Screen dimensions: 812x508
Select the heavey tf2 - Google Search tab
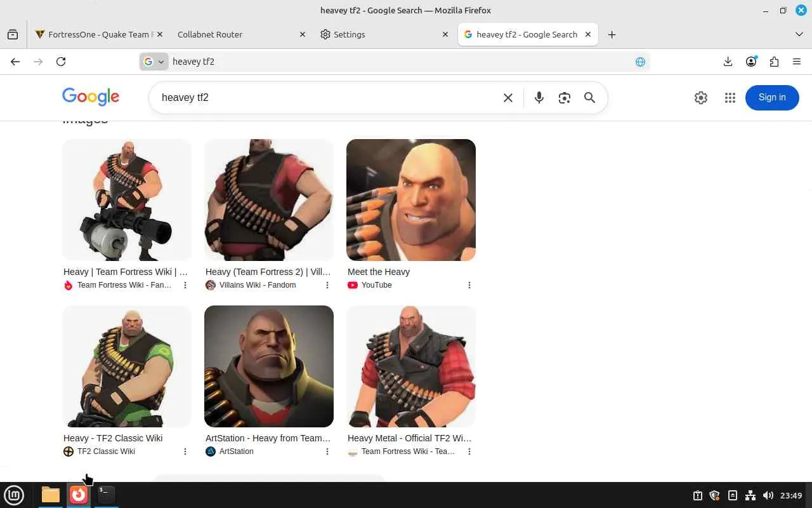click(x=528, y=34)
